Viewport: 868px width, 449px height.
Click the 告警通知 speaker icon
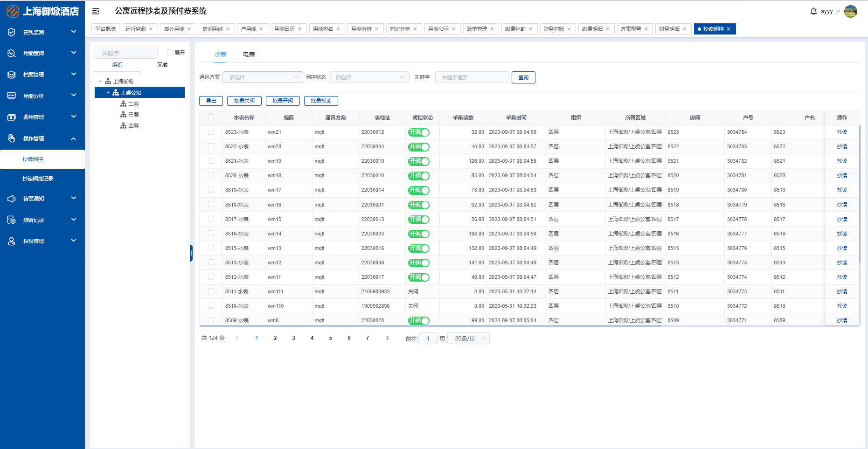(x=12, y=199)
